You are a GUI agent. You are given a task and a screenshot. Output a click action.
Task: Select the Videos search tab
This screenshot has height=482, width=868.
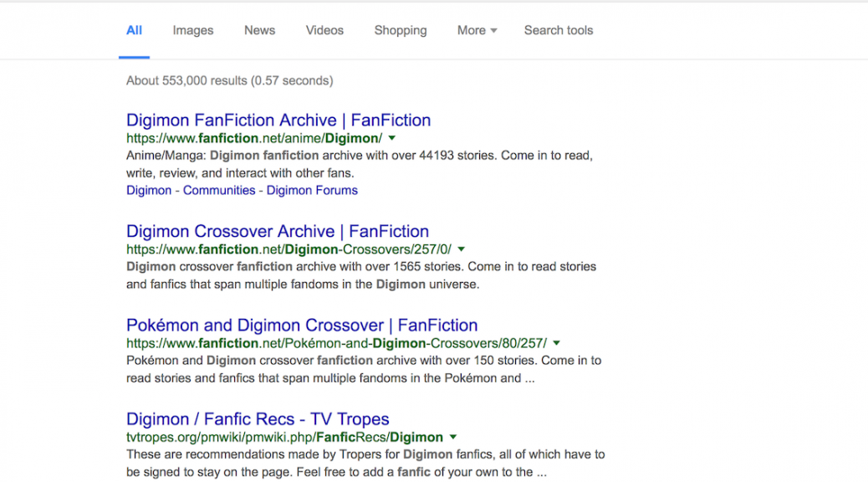tap(324, 30)
